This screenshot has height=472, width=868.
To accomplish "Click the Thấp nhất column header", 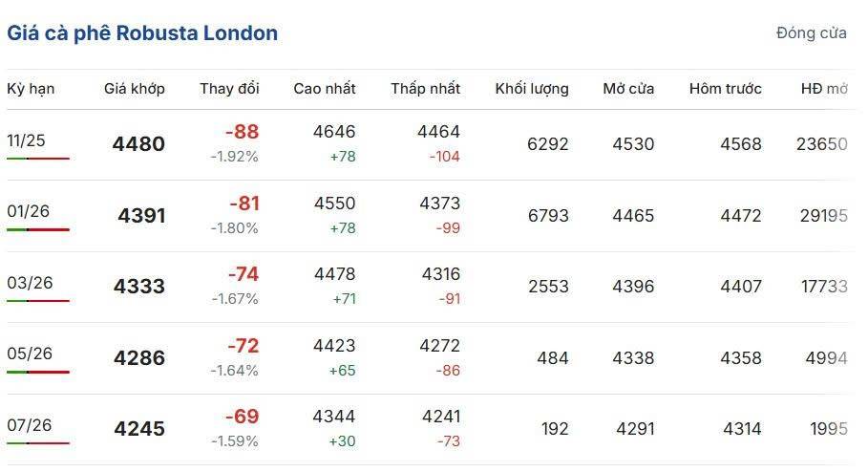I will click(x=425, y=89).
